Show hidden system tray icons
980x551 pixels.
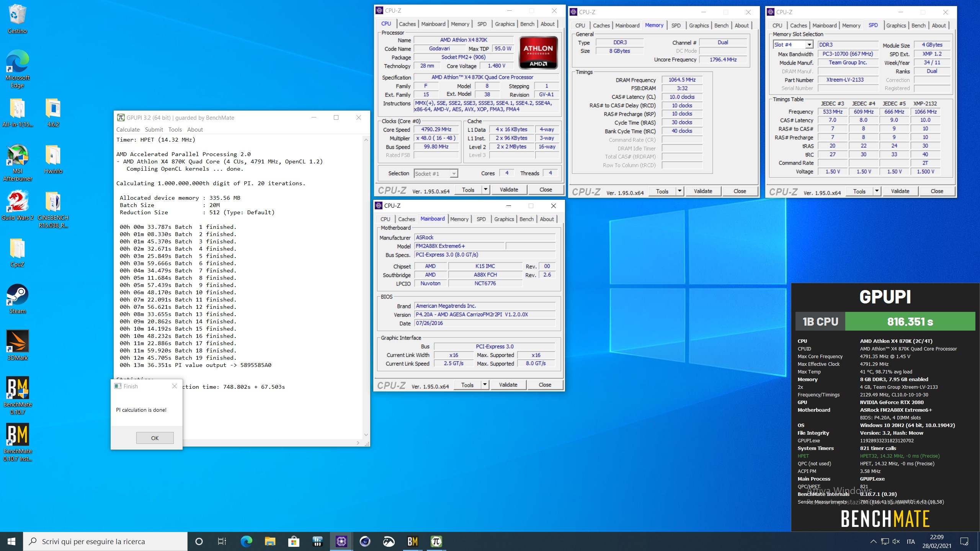click(x=873, y=541)
